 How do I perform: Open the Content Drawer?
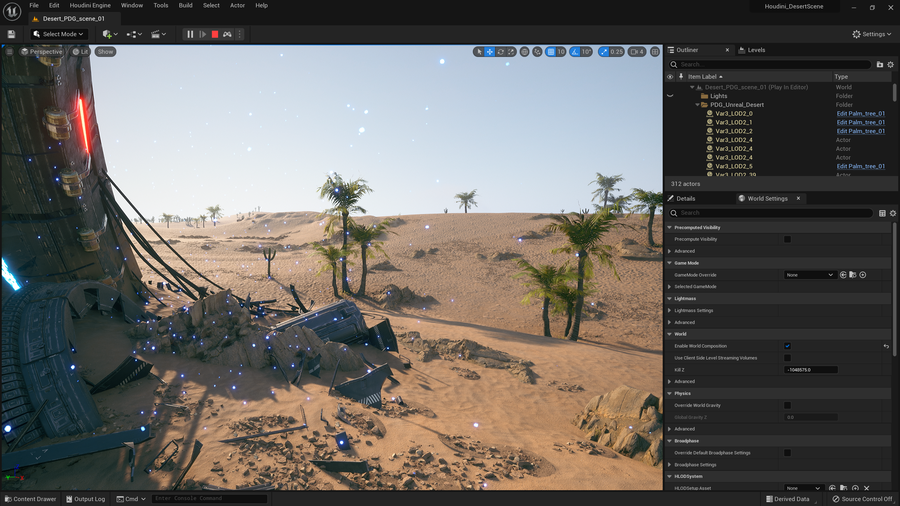pyautogui.click(x=30, y=498)
